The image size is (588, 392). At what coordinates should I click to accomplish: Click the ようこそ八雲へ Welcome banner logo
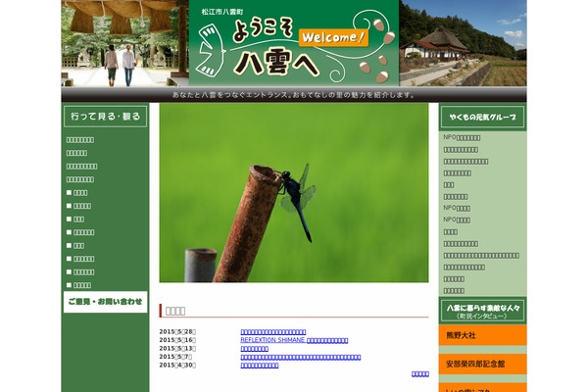point(294,43)
